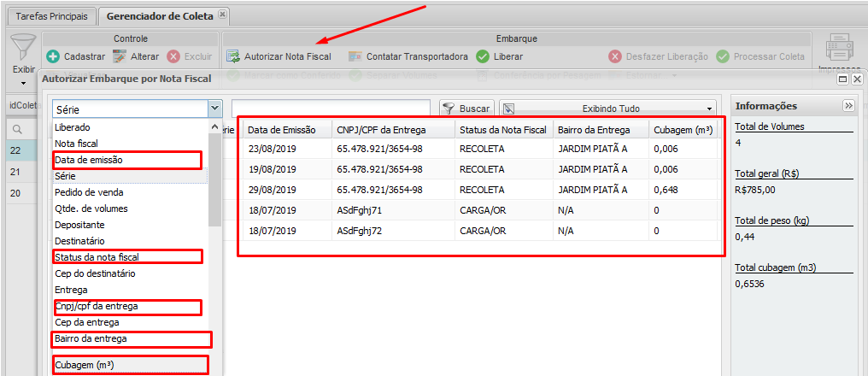Image resolution: width=868 pixels, height=376 pixels.
Task: Sort by CNPJ/CPF da Entrega column header
Action: 393,130
